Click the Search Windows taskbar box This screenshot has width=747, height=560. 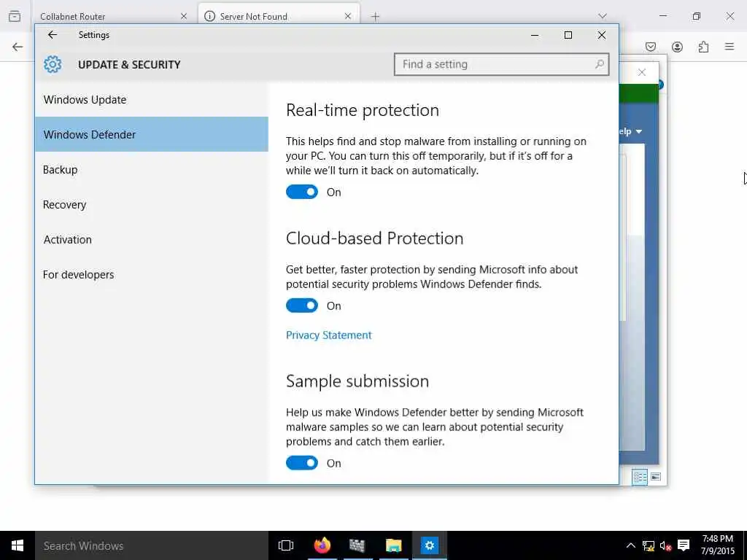(152, 545)
